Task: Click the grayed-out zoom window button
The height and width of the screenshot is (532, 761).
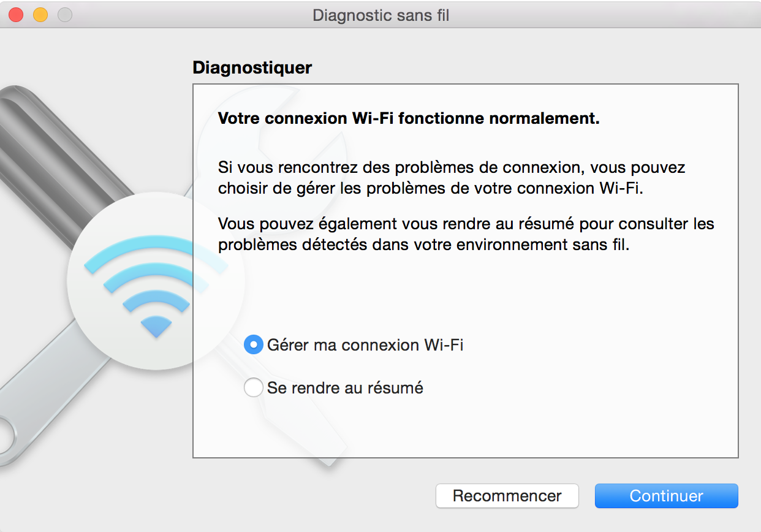Action: point(65,14)
